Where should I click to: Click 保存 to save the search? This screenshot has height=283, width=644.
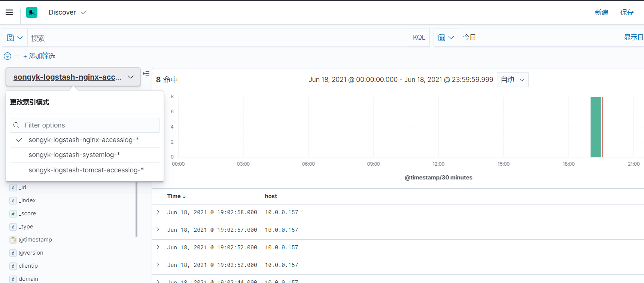(627, 12)
